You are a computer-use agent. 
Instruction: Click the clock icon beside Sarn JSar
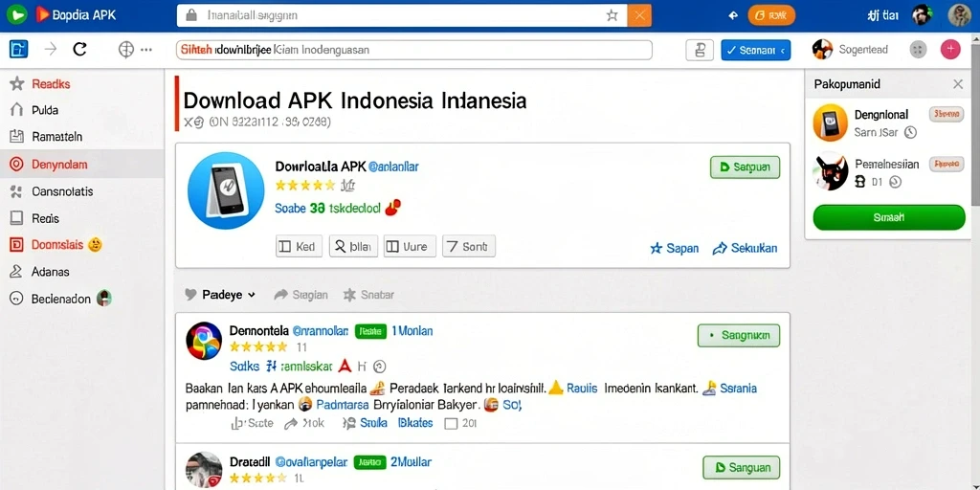pyautogui.click(x=911, y=132)
